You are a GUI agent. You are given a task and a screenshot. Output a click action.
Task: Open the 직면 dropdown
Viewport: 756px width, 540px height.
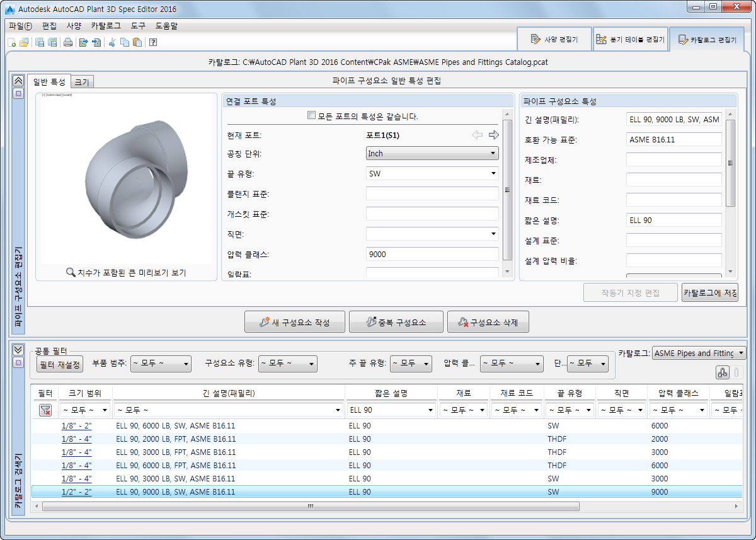432,234
